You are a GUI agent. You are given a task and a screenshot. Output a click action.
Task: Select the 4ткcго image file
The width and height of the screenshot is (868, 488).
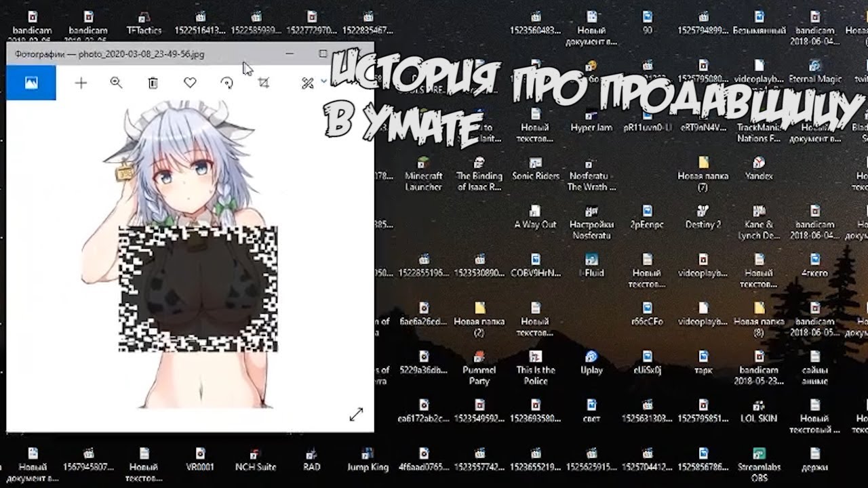pos(815,266)
